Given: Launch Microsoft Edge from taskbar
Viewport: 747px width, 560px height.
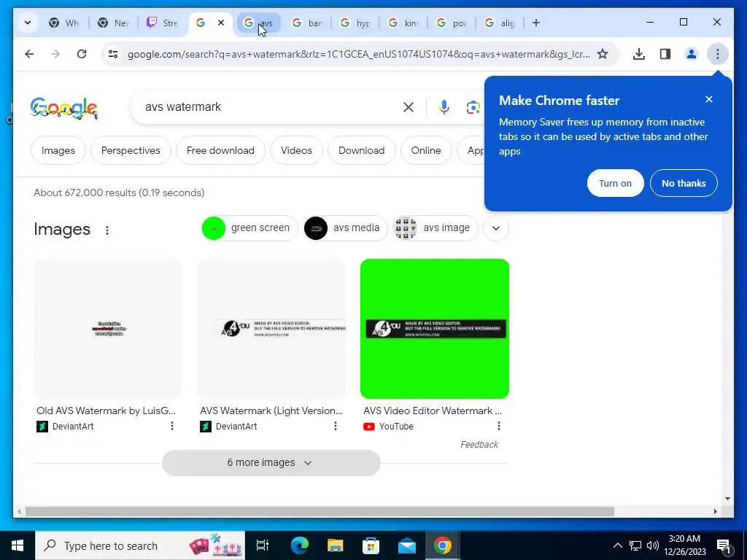Looking at the screenshot, I should (300, 545).
